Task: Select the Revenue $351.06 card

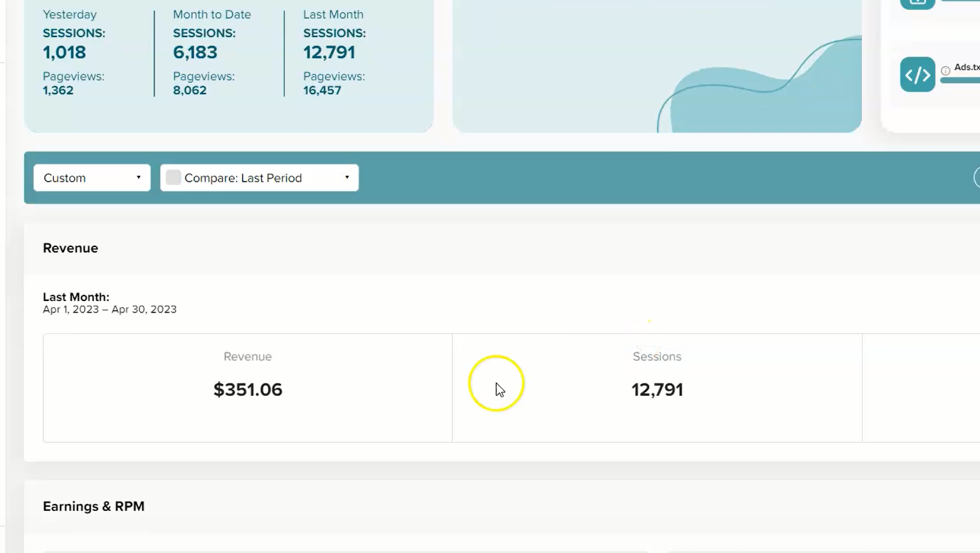Action: pyautogui.click(x=247, y=388)
